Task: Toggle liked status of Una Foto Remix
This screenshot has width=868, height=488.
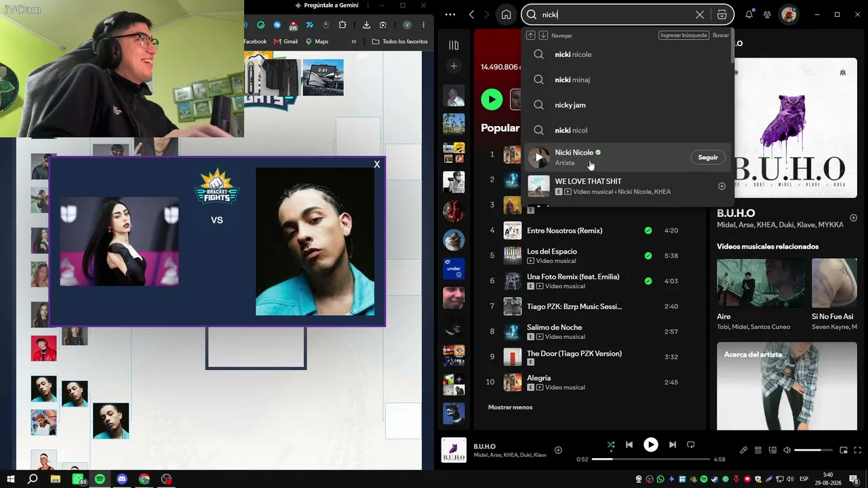Action: click(648, 281)
